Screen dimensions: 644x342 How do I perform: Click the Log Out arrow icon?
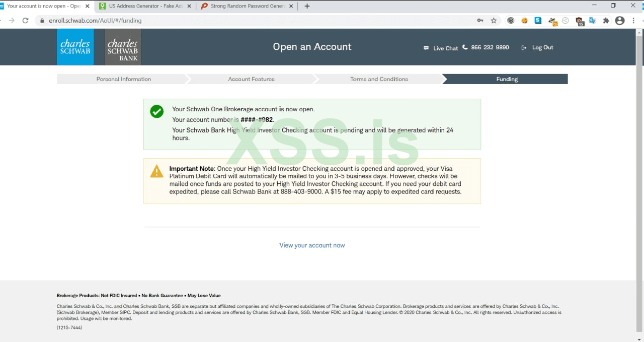click(x=524, y=47)
